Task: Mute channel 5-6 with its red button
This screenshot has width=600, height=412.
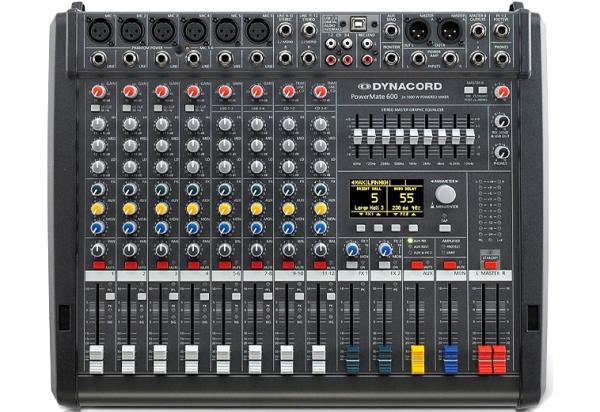Action: point(225,265)
